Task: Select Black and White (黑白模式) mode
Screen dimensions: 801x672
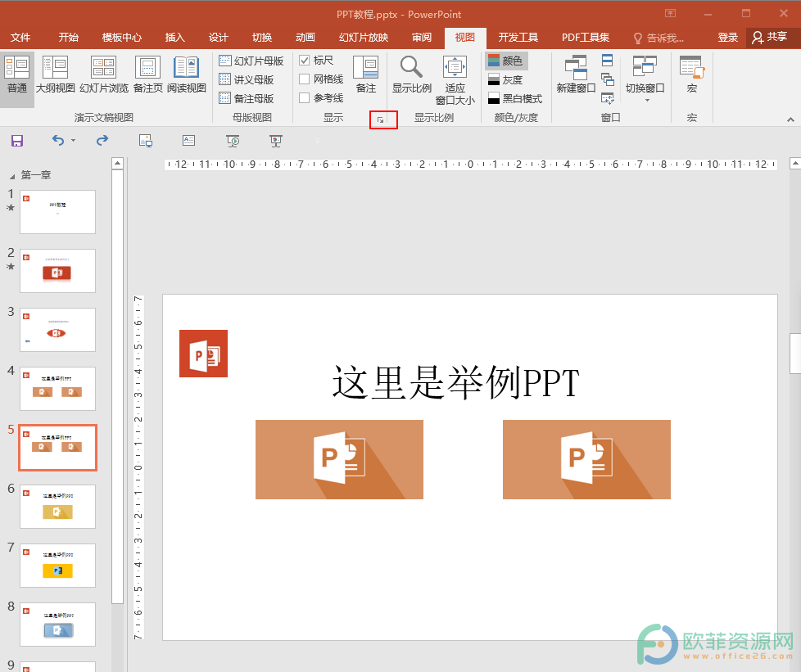Action: pyautogui.click(x=515, y=98)
